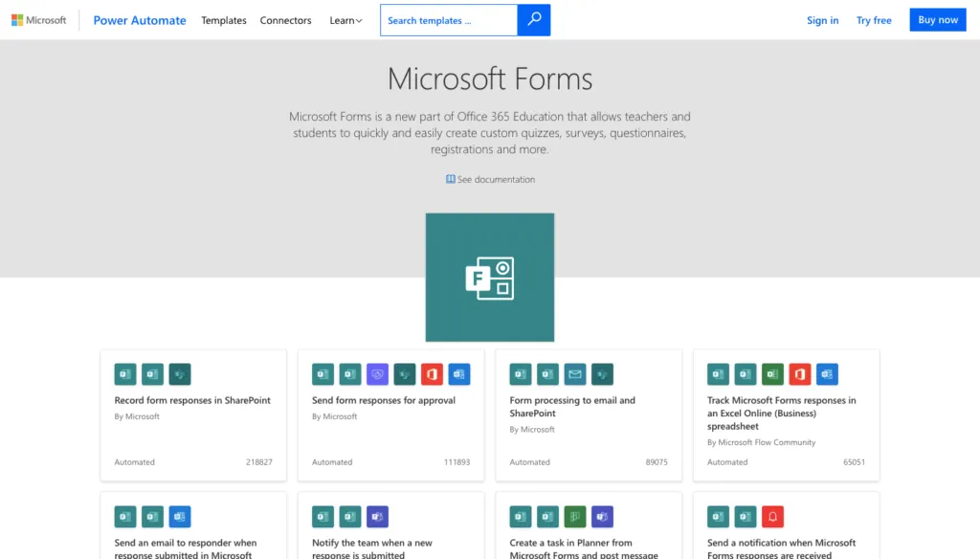Viewport: 980px width, 559px height.
Task: Expand the Learn dropdown menu
Action: [x=345, y=20]
